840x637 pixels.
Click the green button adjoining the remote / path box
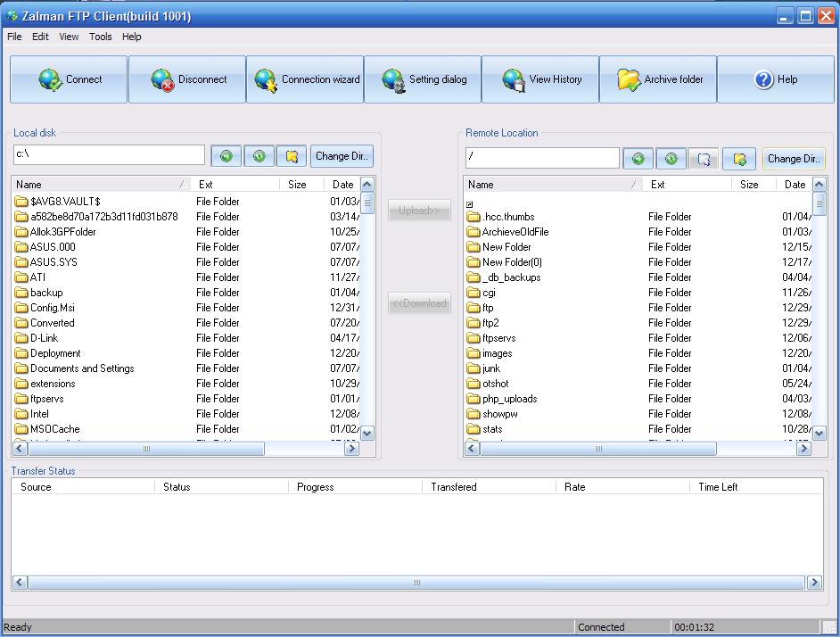pyautogui.click(x=638, y=159)
